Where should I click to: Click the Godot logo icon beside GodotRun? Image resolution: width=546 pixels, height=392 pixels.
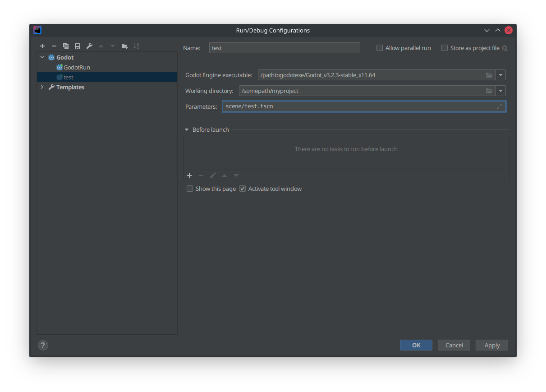pyautogui.click(x=60, y=67)
